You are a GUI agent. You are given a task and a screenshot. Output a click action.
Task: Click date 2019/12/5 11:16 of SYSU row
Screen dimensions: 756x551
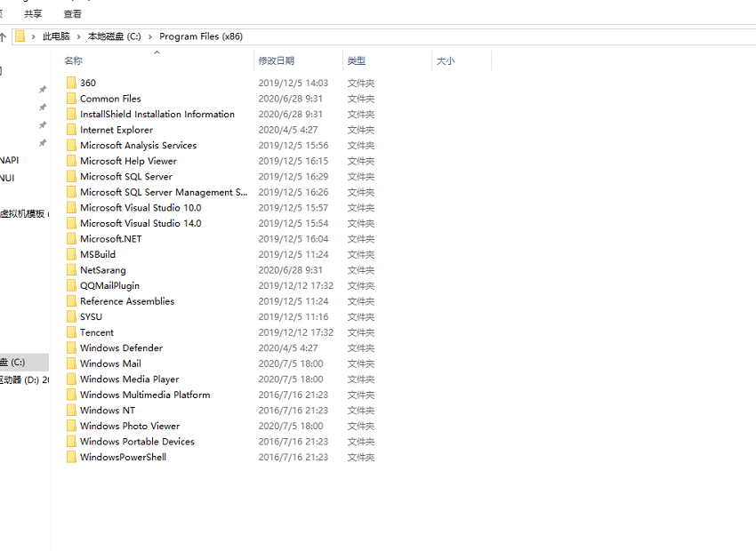coord(294,316)
